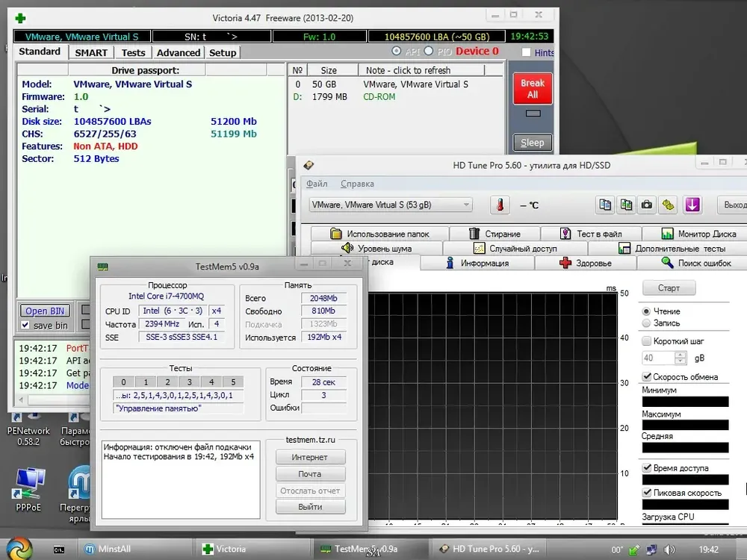Click the Старт button in HD Tune

pyautogui.click(x=669, y=288)
